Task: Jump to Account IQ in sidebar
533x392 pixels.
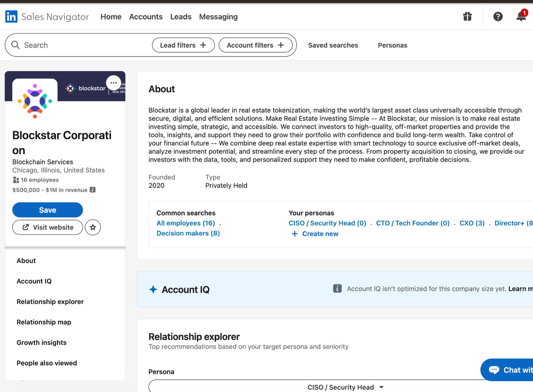Action: coord(34,281)
